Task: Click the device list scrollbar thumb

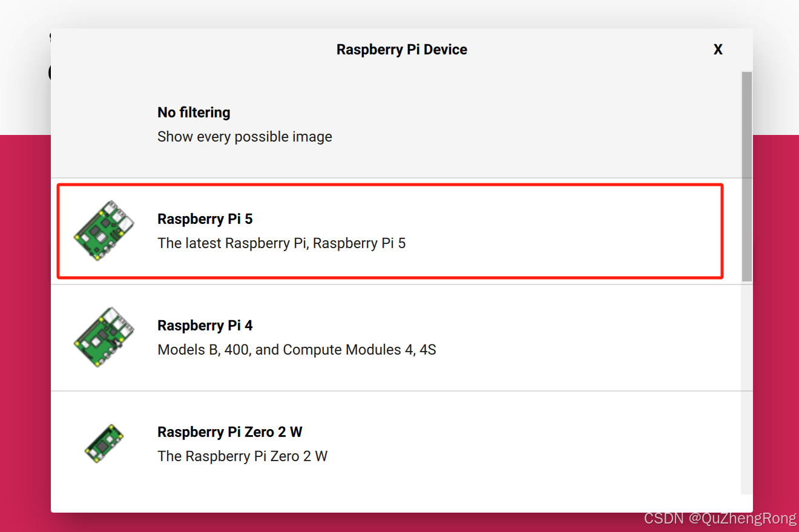Action: pos(747,177)
